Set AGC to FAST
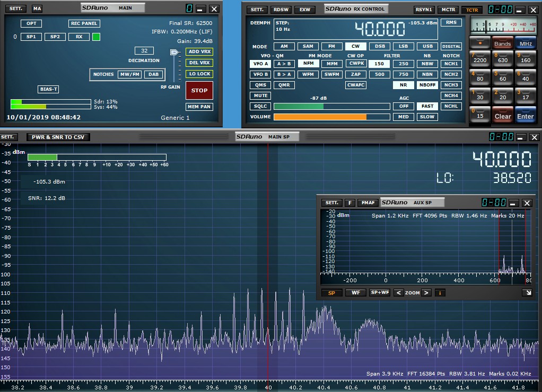 point(427,106)
